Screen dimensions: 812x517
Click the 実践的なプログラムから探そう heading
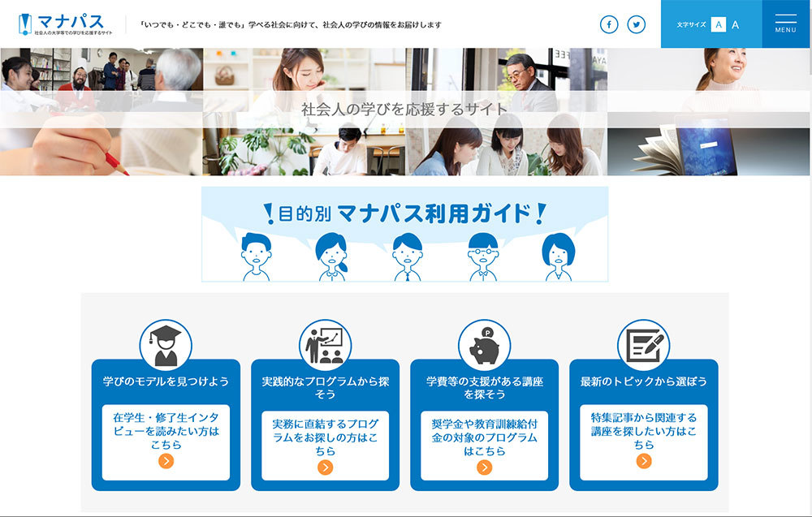pyautogui.click(x=325, y=387)
